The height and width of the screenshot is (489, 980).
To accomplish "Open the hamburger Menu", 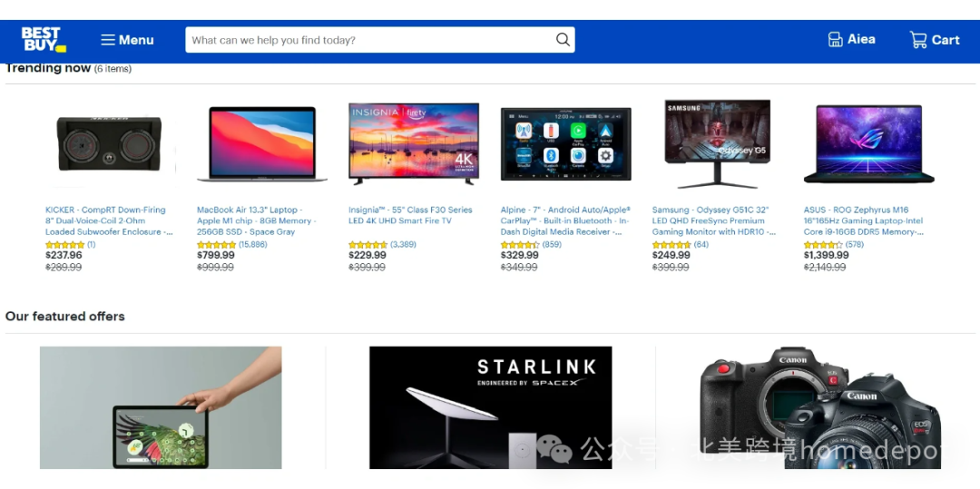I will click(128, 40).
